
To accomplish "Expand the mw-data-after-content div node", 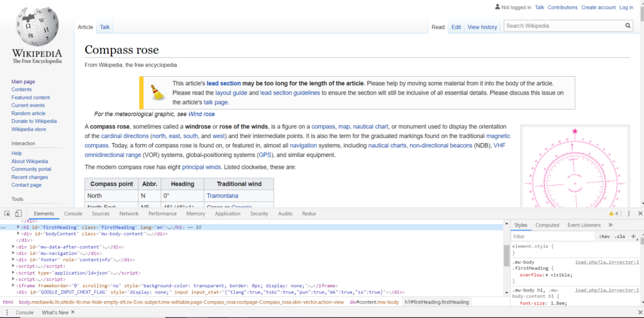I will [x=13, y=246].
